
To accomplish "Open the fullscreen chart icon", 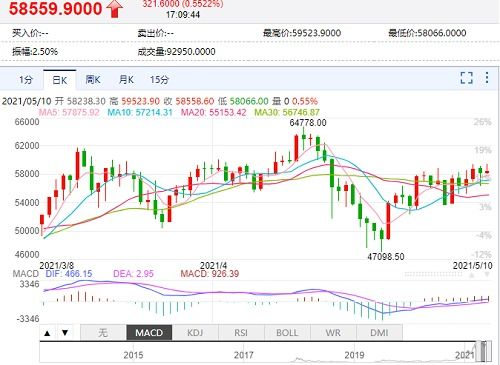I will tap(466, 78).
